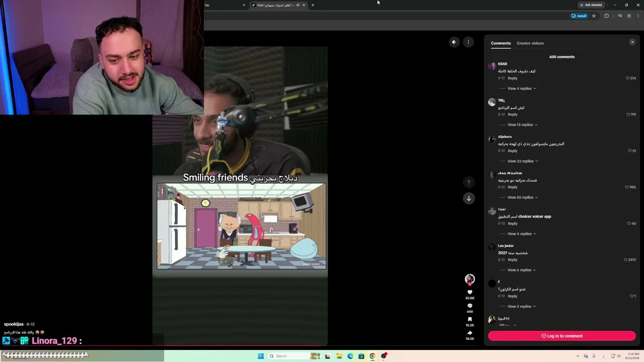Open Aljohara's profile avatar in comments

coord(492,138)
